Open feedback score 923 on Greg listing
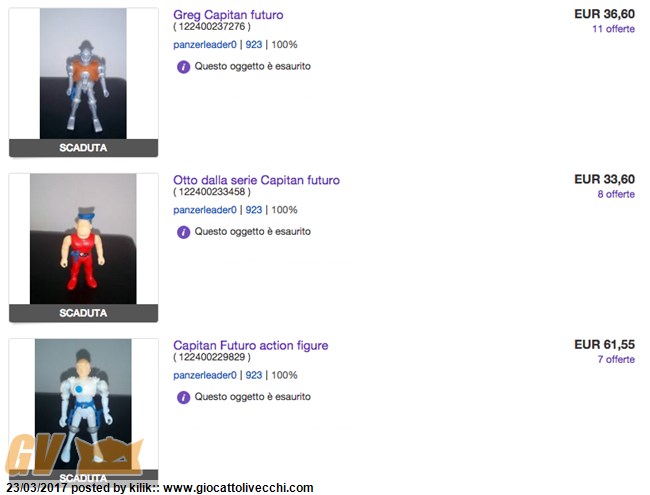Image resolution: width=650 pixels, height=495 pixels. pos(254,45)
